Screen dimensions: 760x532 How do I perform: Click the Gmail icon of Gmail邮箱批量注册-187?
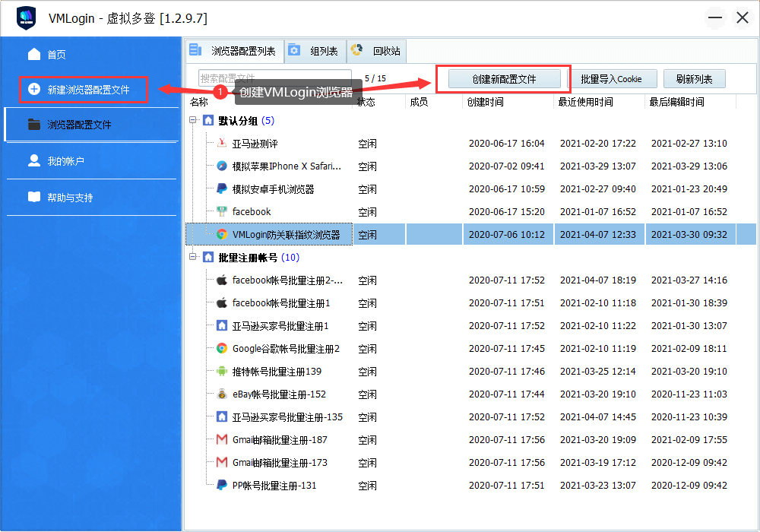tap(221, 439)
